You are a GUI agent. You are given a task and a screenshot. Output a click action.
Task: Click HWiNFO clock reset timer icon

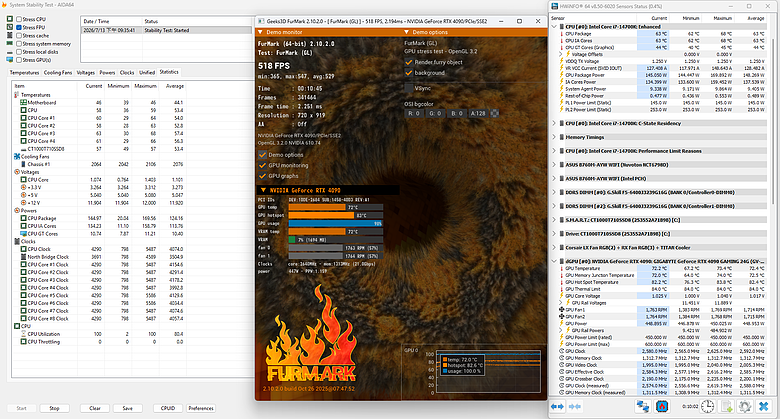click(x=707, y=407)
